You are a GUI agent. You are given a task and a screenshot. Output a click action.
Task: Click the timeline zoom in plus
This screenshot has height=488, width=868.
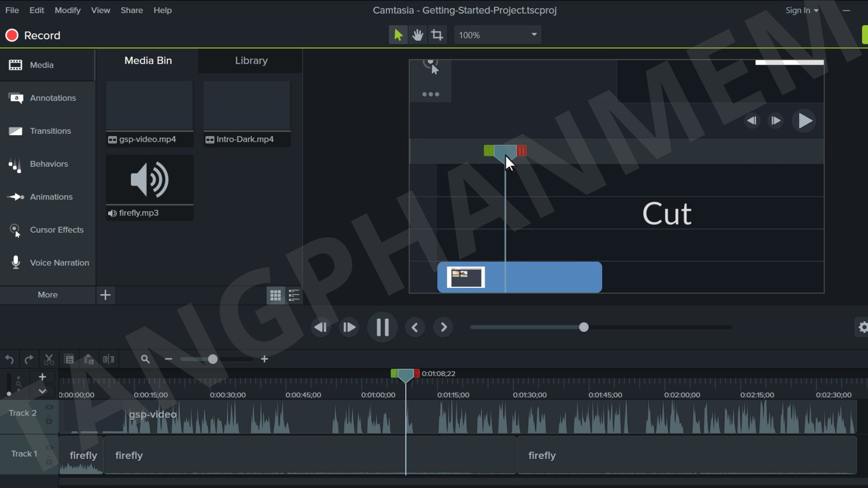click(x=265, y=359)
